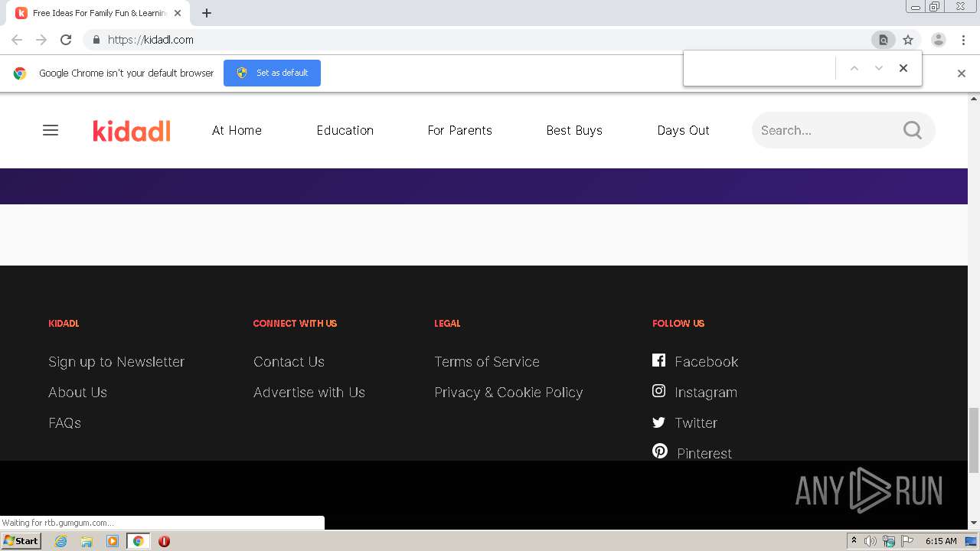This screenshot has width=980, height=551.
Task: Click the Kidadl logo
Action: 132,131
